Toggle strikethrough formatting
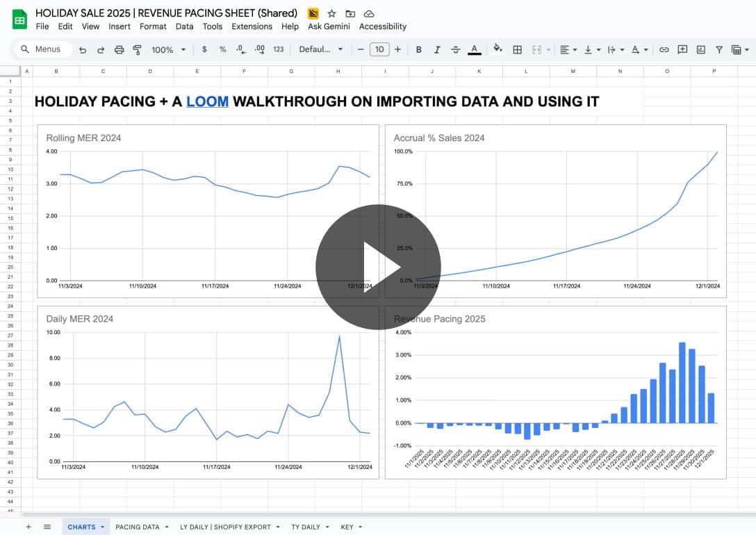The image size is (756, 535). tap(456, 49)
